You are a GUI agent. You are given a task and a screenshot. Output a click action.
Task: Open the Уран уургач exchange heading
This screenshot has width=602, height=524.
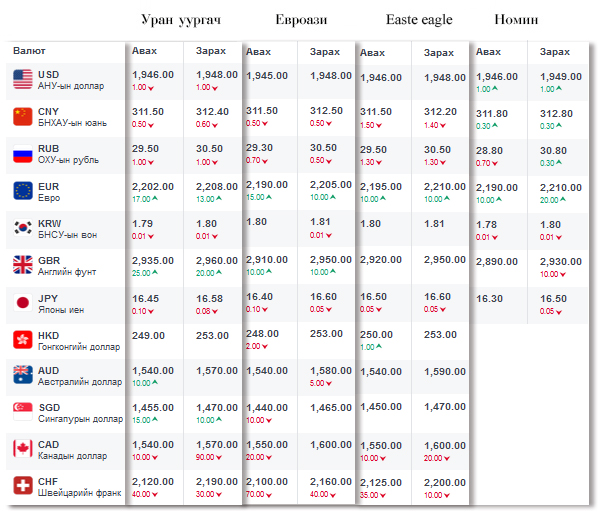[x=182, y=20]
